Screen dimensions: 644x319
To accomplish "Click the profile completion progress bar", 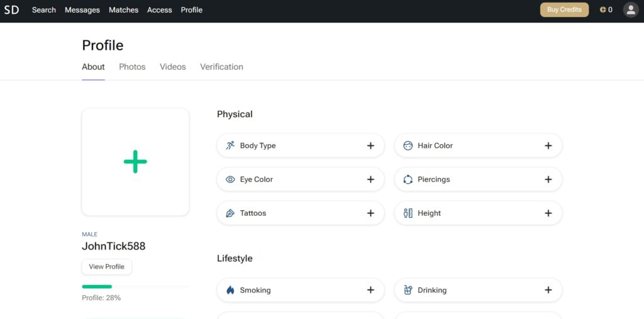I will click(x=135, y=287).
